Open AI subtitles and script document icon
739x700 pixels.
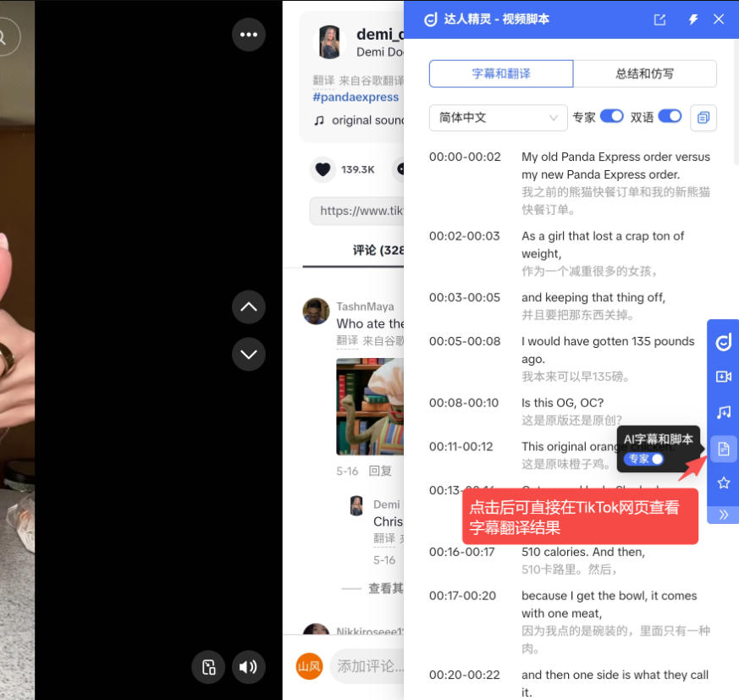click(x=724, y=449)
